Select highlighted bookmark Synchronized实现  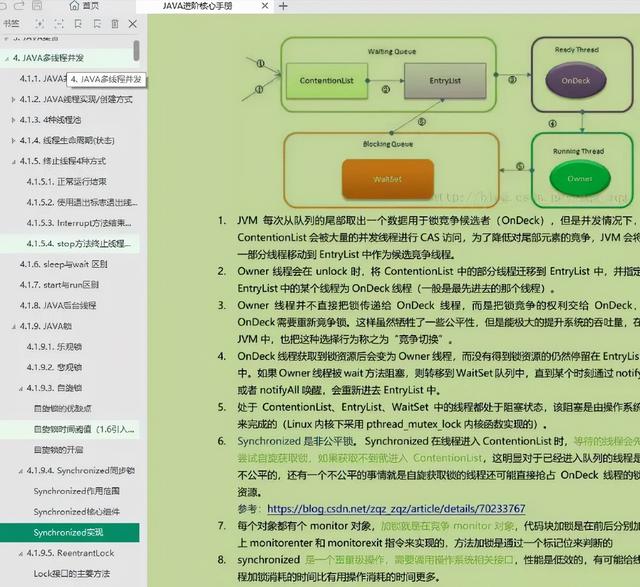tap(69, 532)
